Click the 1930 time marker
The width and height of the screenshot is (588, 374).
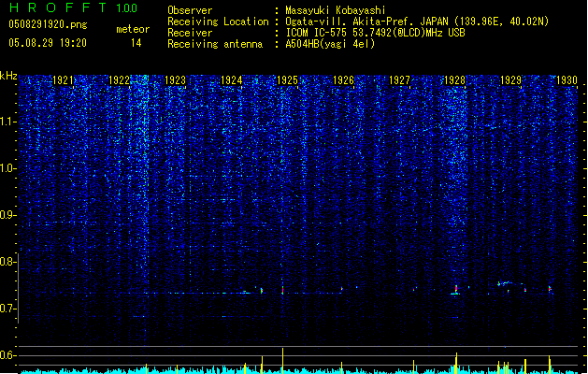[x=566, y=80]
